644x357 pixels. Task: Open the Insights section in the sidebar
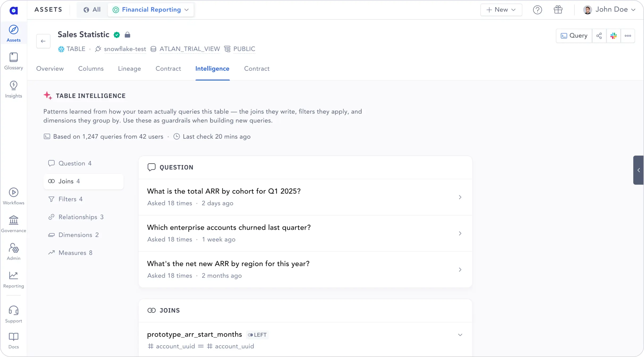coord(14,88)
